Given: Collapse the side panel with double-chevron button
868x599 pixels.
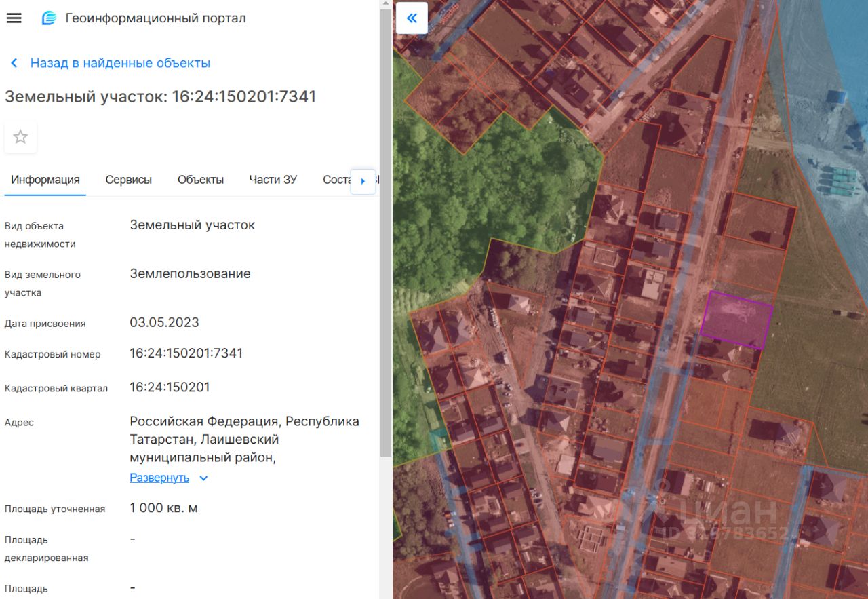Looking at the screenshot, I should (412, 18).
